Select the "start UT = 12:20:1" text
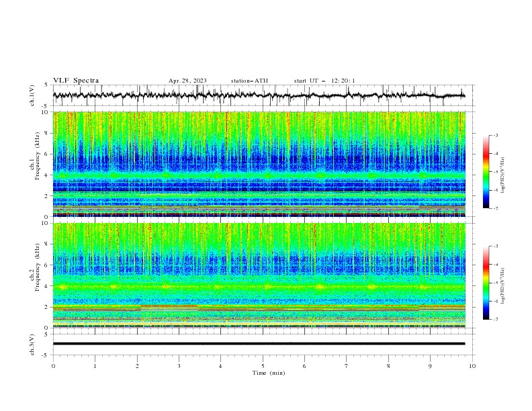 tap(324, 81)
